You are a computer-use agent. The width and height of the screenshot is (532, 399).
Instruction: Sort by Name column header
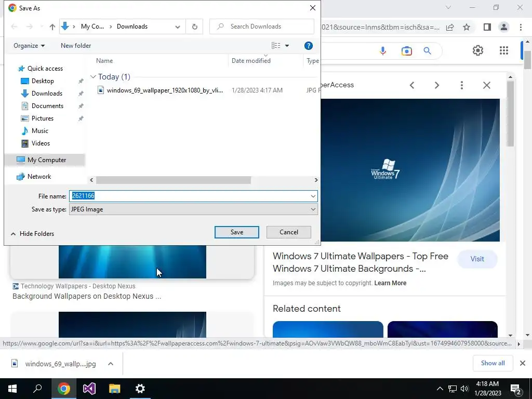(x=104, y=61)
